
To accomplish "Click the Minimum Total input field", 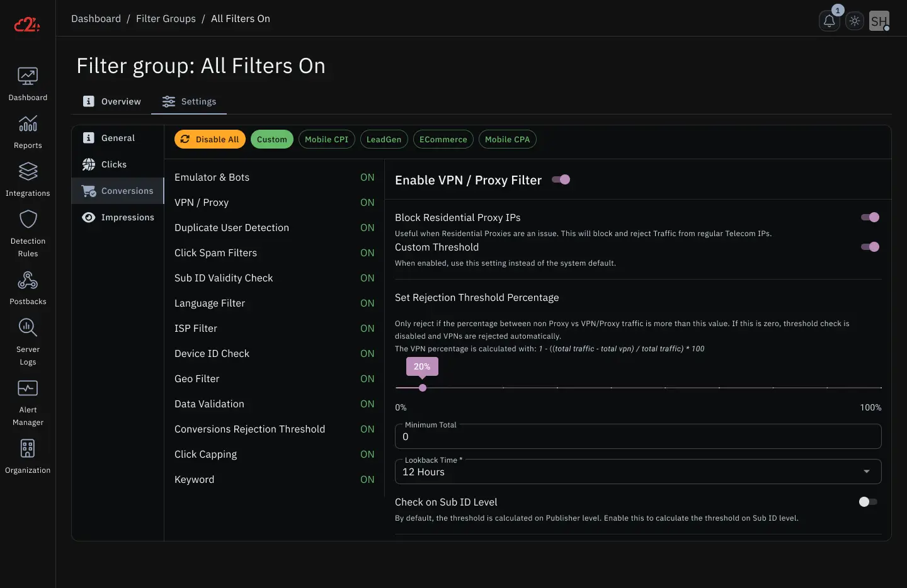I will coord(637,436).
